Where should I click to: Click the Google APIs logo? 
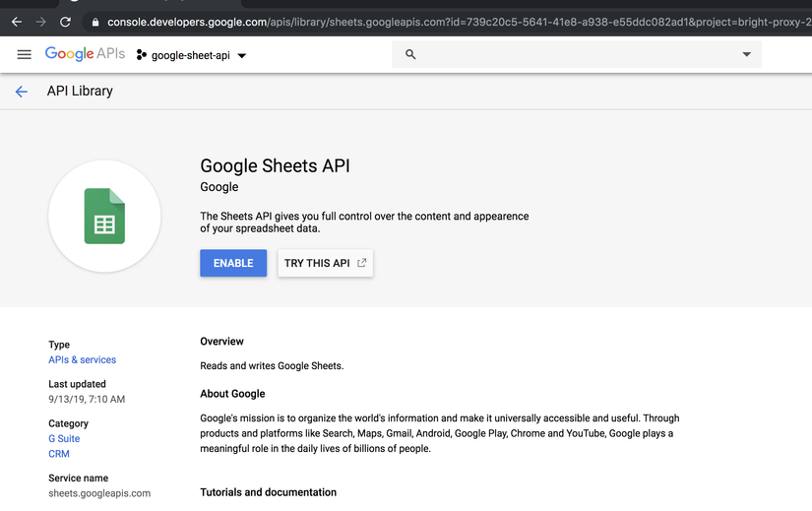85,55
